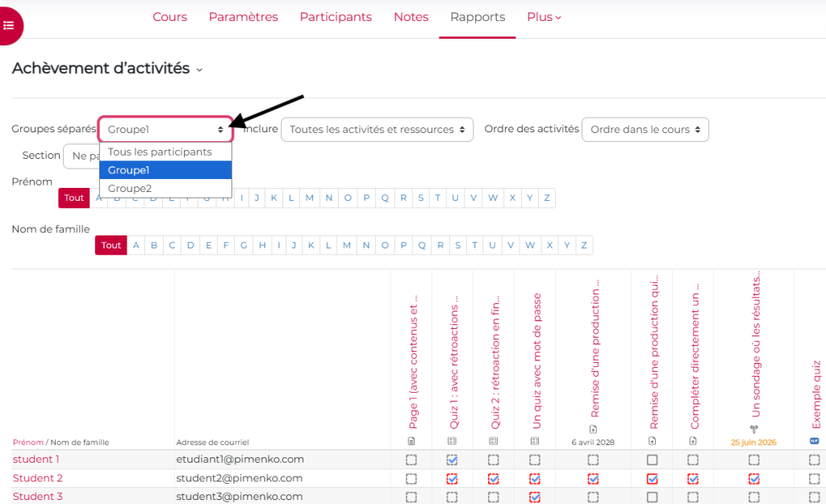Image resolution: width=826 pixels, height=504 pixels.
Task: Open the Paramètres tab
Action: pos(244,17)
